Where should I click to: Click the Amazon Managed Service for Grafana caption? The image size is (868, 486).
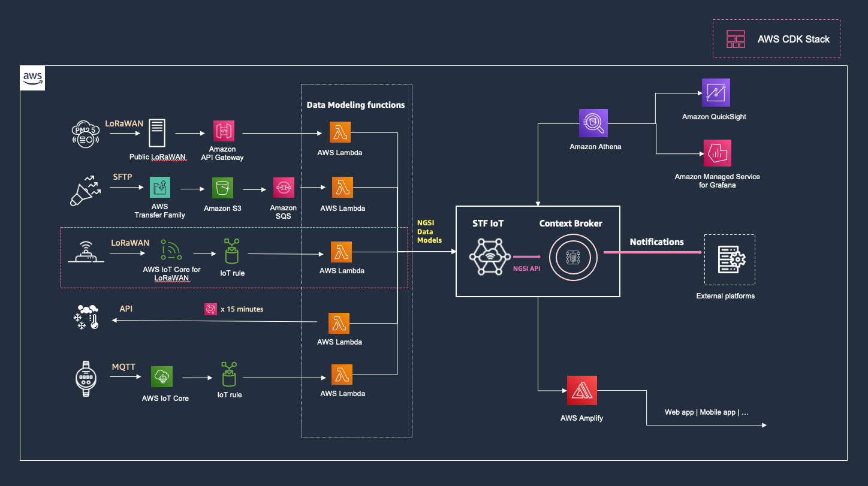(x=718, y=181)
